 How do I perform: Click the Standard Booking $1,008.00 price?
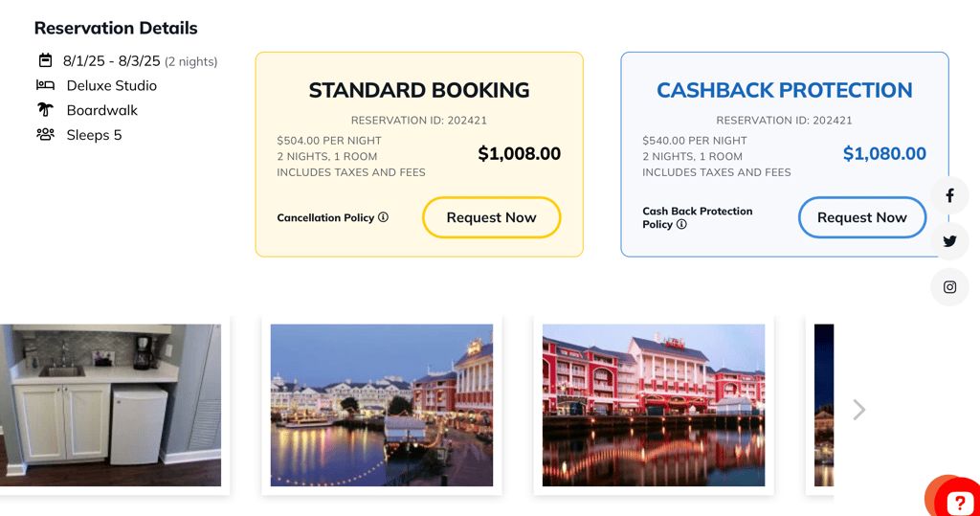519,154
